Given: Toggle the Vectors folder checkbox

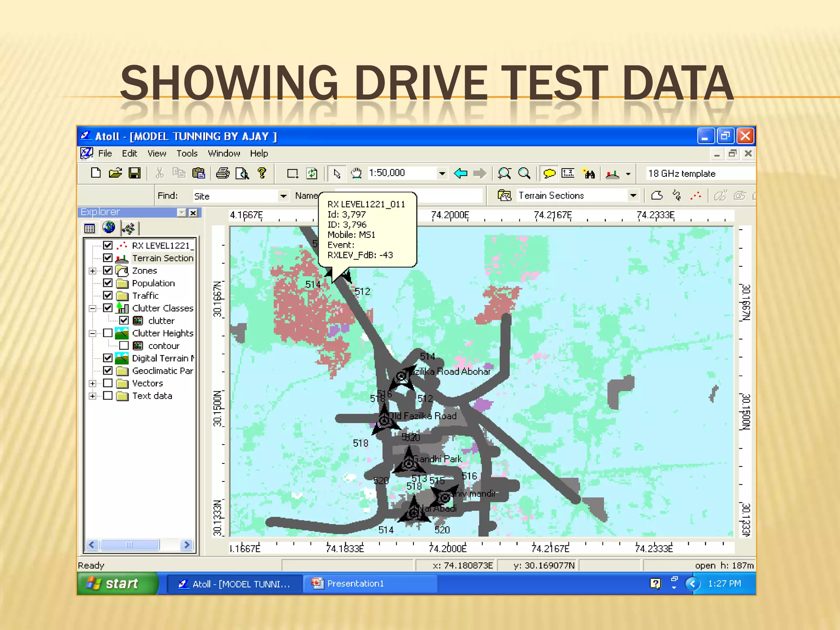Looking at the screenshot, I should (x=108, y=383).
